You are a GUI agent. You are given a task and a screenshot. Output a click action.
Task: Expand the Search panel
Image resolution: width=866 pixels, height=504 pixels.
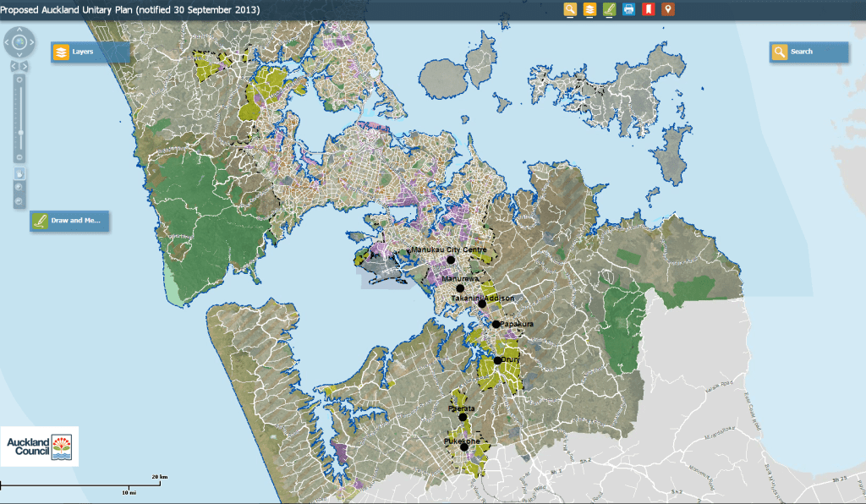tap(807, 52)
